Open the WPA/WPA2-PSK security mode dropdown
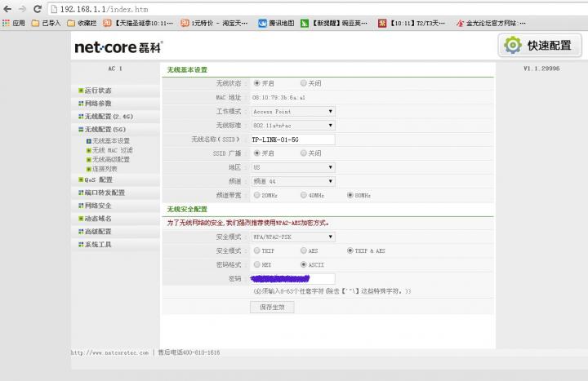Image resolution: width=588 pixels, height=381 pixels. coord(293,237)
